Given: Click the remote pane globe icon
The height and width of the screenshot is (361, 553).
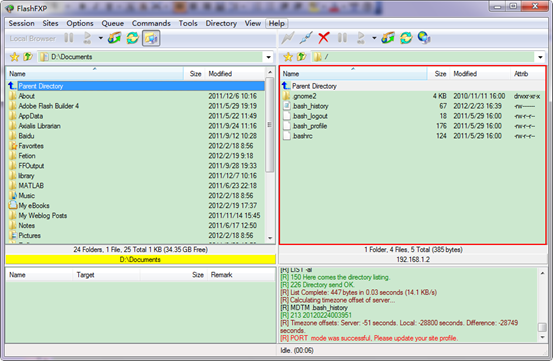Looking at the screenshot, I should click(424, 38).
